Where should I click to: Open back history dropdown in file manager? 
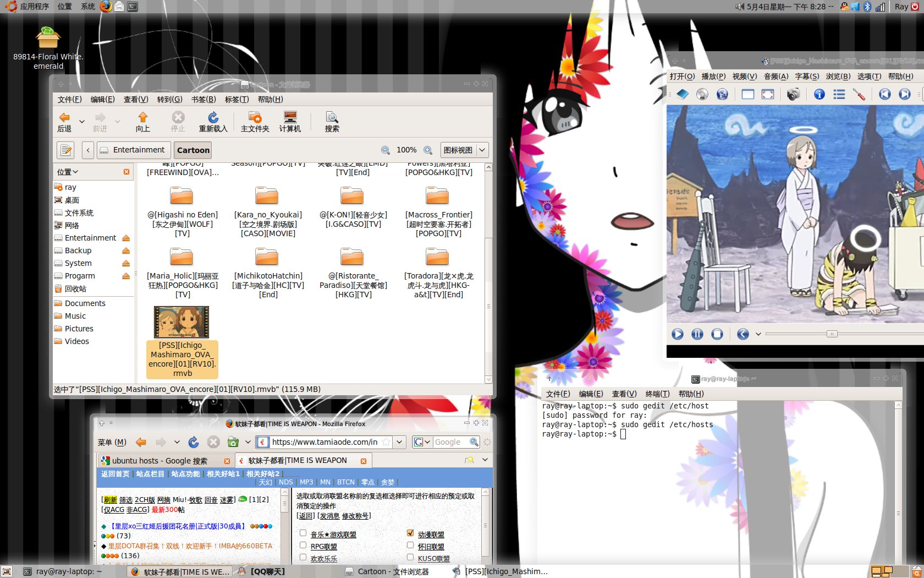click(82, 122)
